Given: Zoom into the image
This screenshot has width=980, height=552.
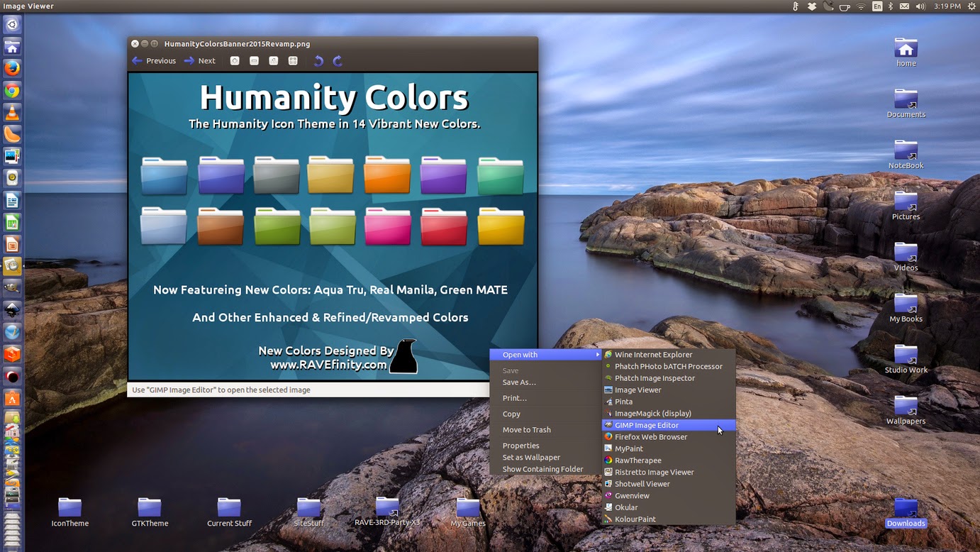Looking at the screenshot, I should coord(234,61).
